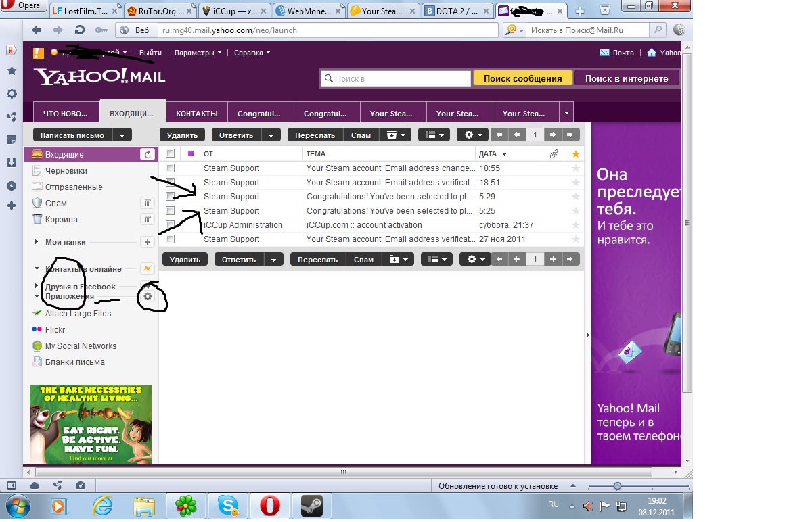Open the Yandex panel in Opera sidebar
The width and height of the screenshot is (812, 522).
coord(12,51)
